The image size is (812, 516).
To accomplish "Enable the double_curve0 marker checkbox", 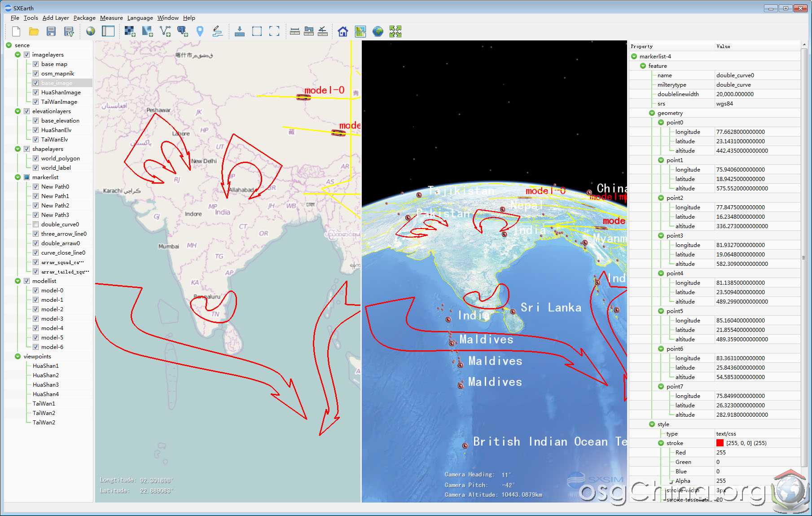I will (x=35, y=224).
